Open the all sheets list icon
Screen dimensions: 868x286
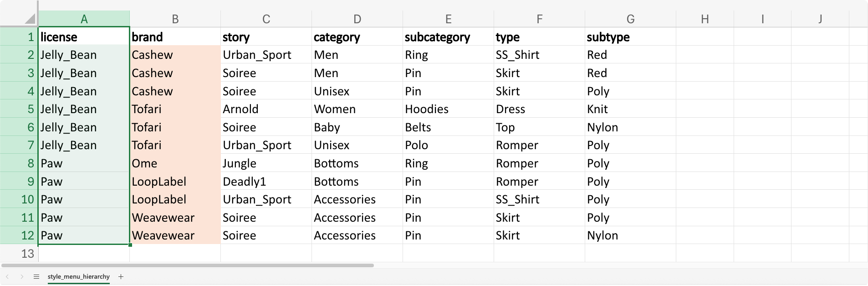pos(36,276)
